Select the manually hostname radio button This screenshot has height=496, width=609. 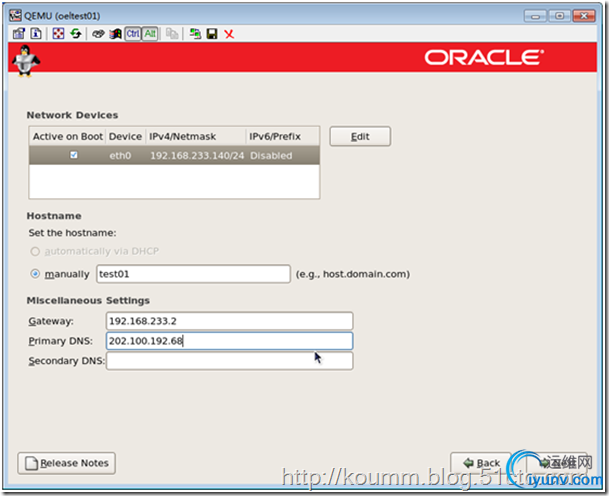pyautogui.click(x=35, y=274)
